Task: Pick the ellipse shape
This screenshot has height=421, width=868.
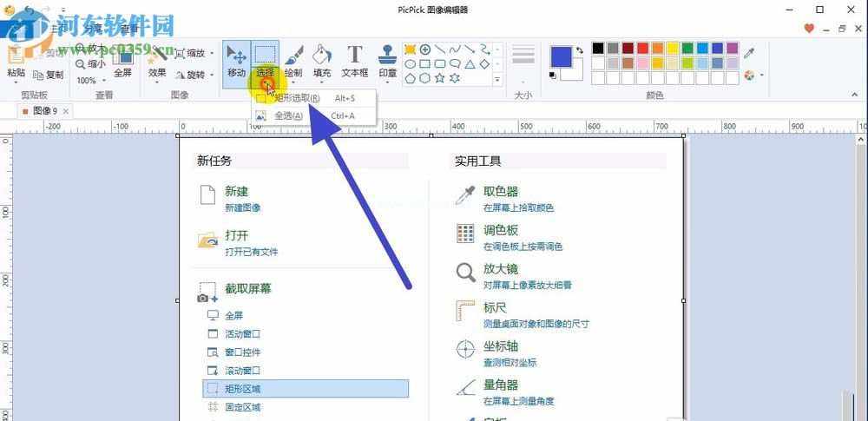Action: [x=411, y=64]
